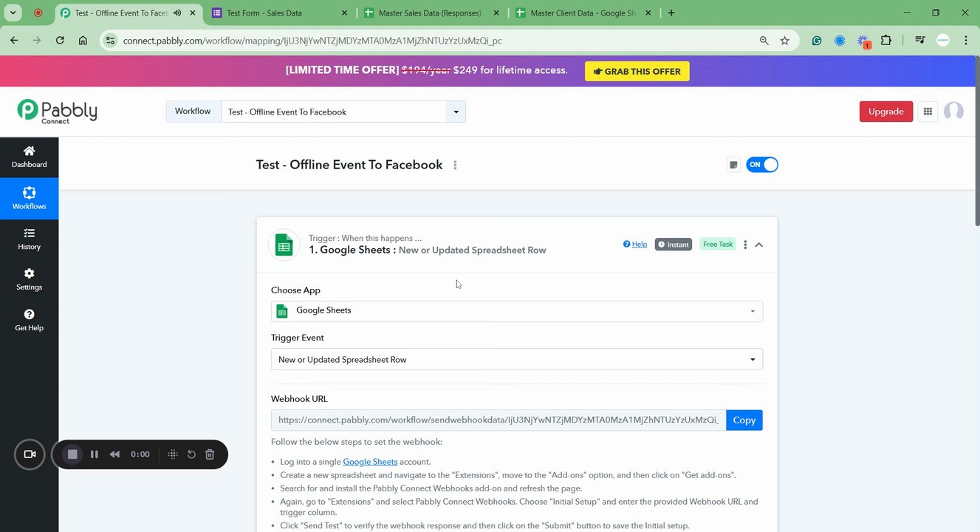This screenshot has height=532, width=980.
Task: Click the Workflow label beside the selector
Action: pyautogui.click(x=193, y=112)
